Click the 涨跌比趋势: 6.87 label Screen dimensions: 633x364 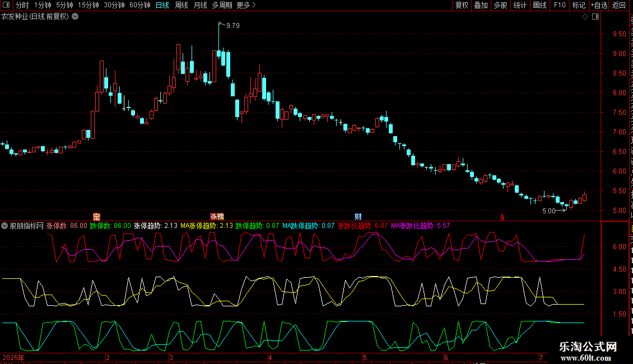(x=362, y=226)
